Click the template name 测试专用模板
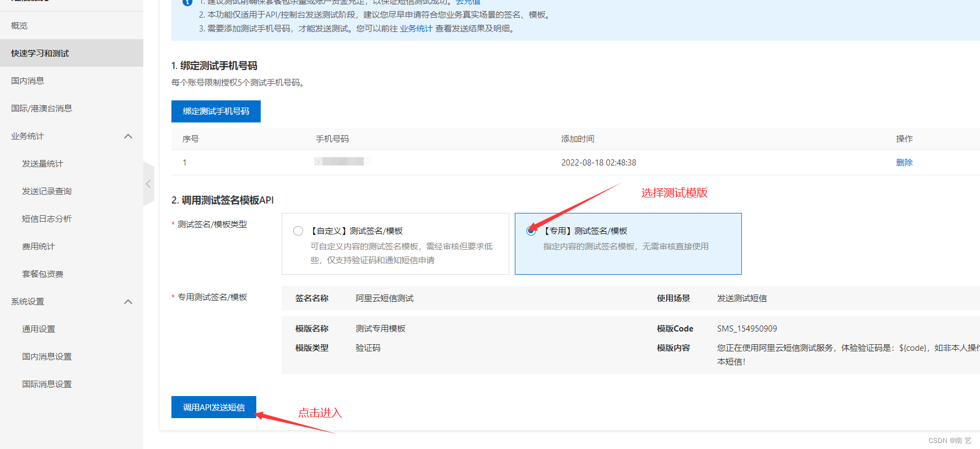 [380, 329]
